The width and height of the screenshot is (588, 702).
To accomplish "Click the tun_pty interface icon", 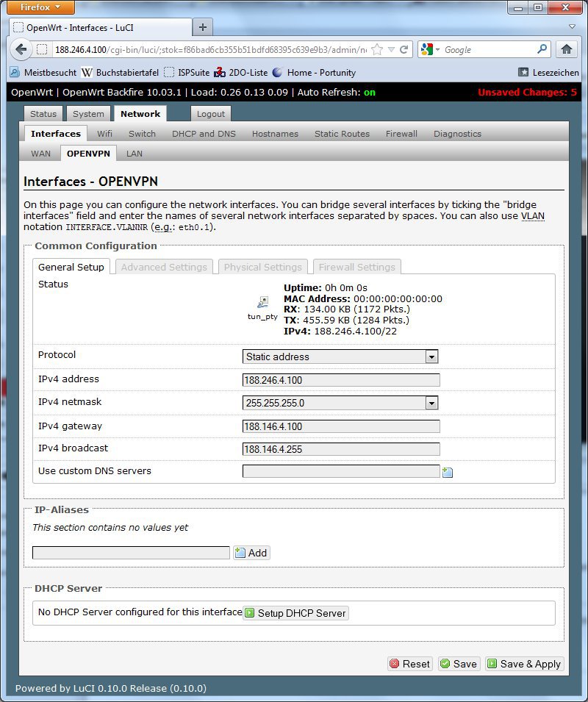I will pos(262,302).
